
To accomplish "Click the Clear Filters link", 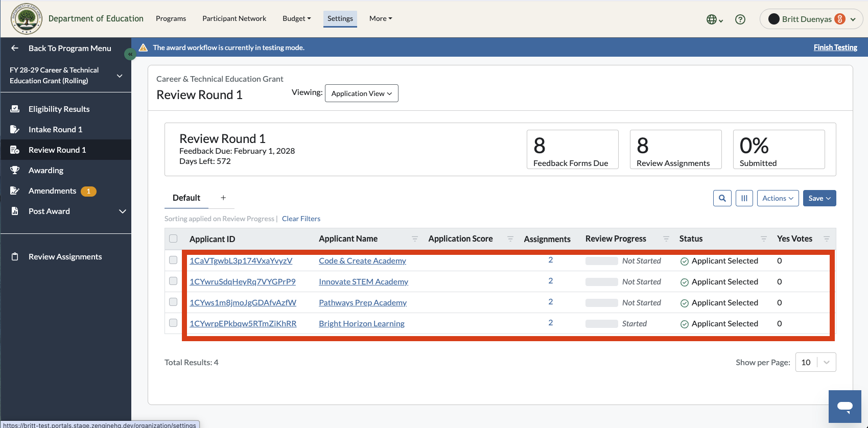I will (x=301, y=219).
